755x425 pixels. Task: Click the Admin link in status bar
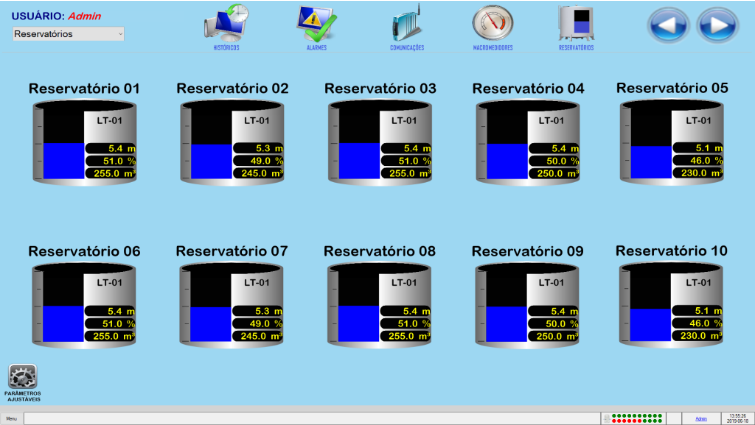click(701, 417)
